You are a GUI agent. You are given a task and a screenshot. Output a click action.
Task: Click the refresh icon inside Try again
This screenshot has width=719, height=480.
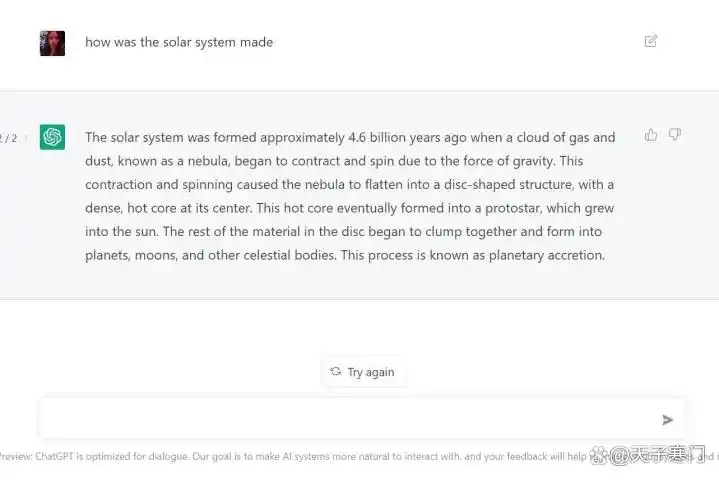click(336, 371)
